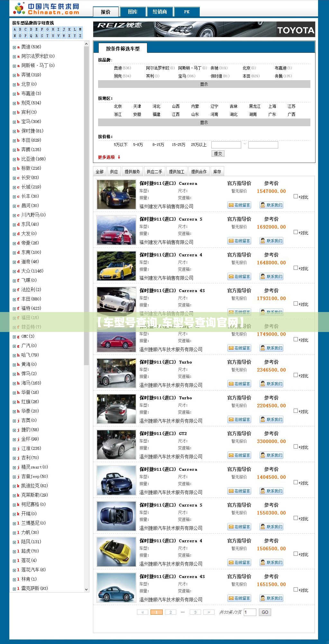The image size is (329, 644).
Task: Open the PK top tab
Action: click(187, 12)
